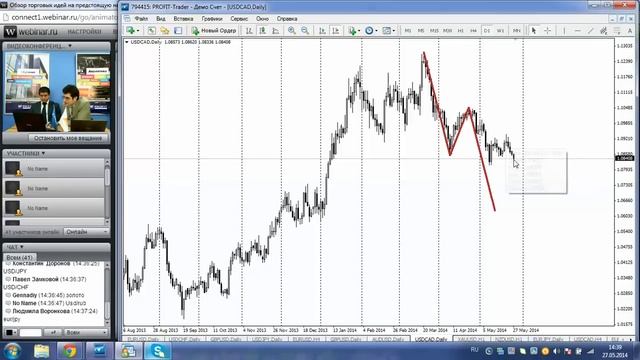This screenshot has height=360, width=640.
Task: Click the participants list scrollbar
Action: coord(107,191)
